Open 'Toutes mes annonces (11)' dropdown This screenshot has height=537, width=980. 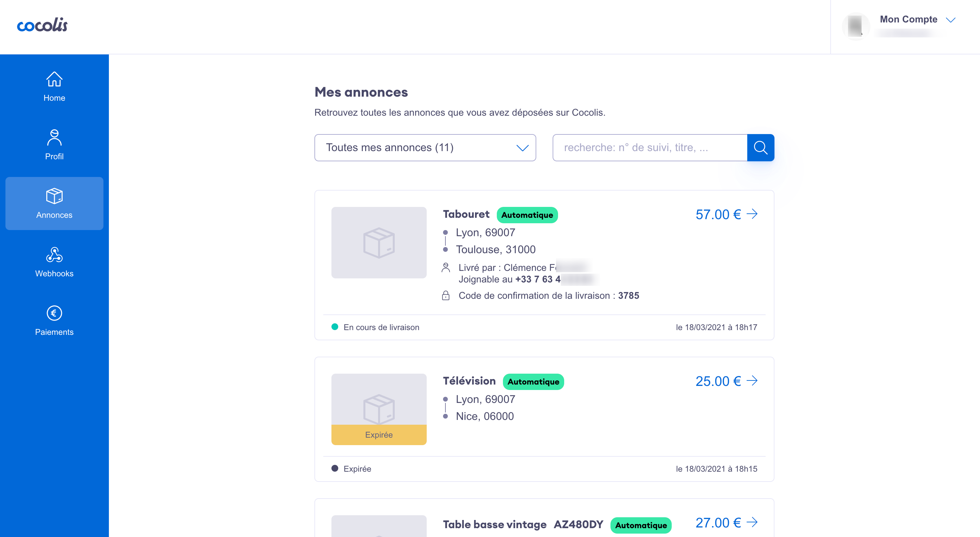click(425, 148)
